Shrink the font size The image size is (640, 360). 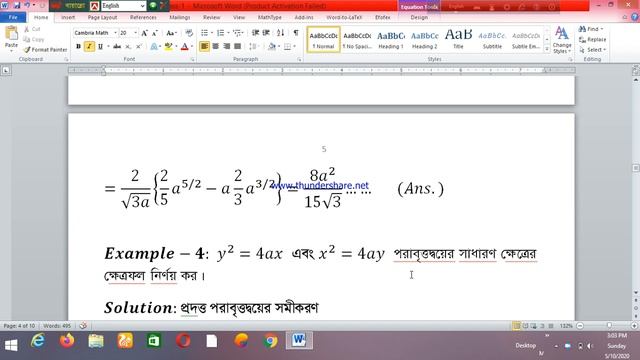click(155, 33)
